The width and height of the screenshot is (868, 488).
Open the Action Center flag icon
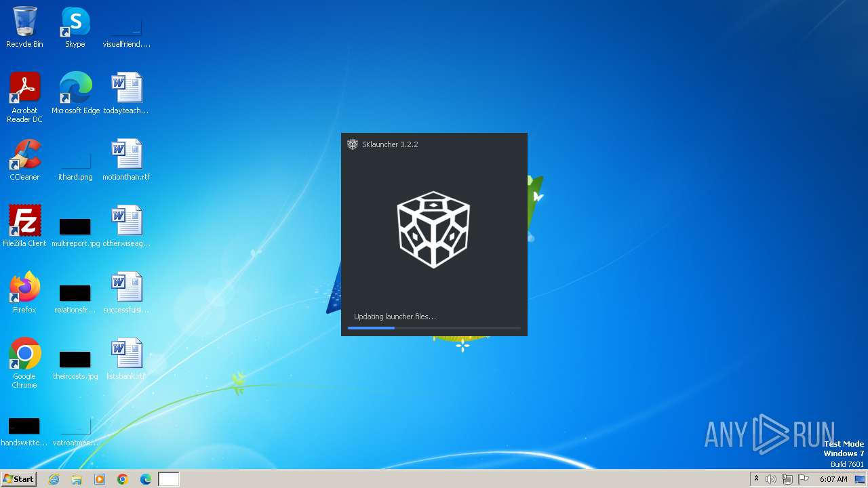(804, 479)
